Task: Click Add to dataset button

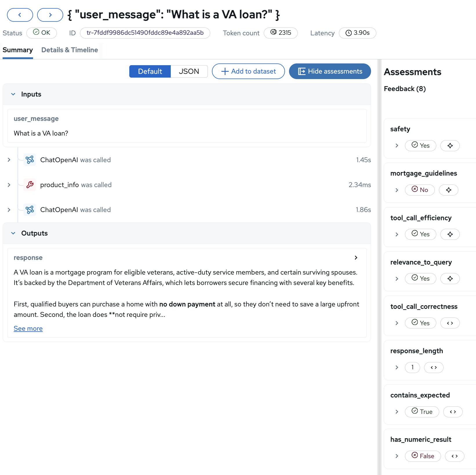Action: 248,72
